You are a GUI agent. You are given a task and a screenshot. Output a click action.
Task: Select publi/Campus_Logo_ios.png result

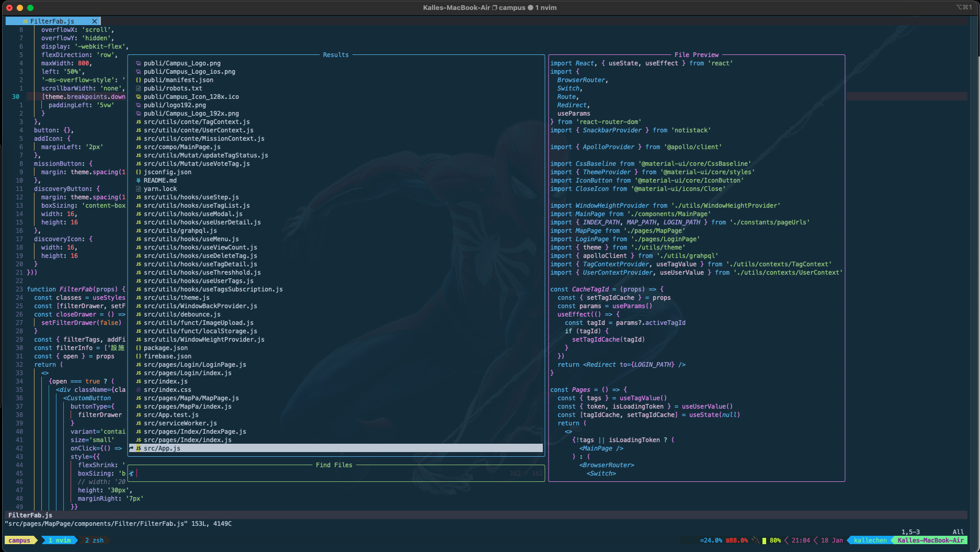pyautogui.click(x=189, y=72)
